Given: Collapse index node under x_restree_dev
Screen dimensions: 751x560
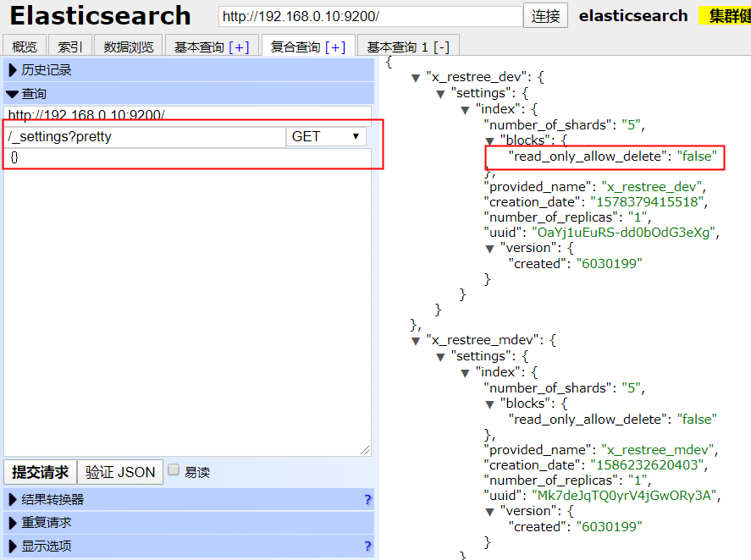Looking at the screenshot, I should point(465,110).
